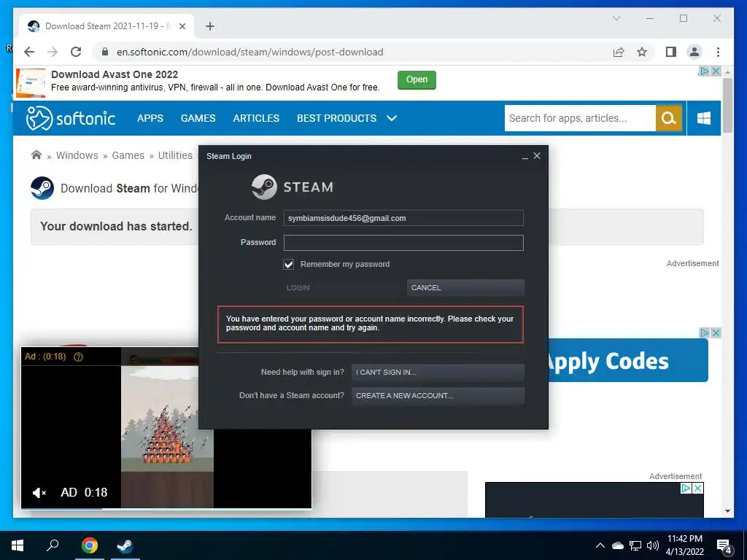Open network status tray icon
Viewport: 747px width, 560px height.
pyautogui.click(x=635, y=545)
